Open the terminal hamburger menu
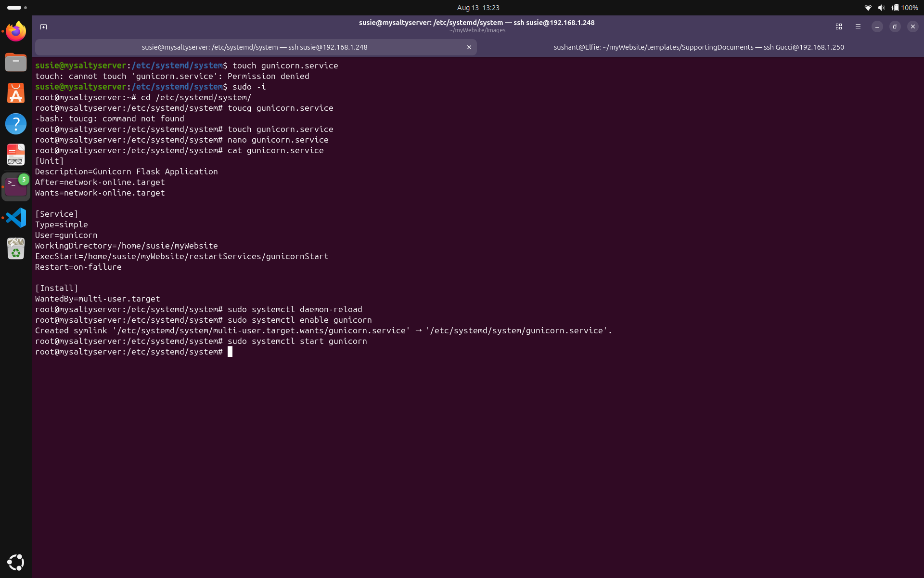 click(858, 26)
